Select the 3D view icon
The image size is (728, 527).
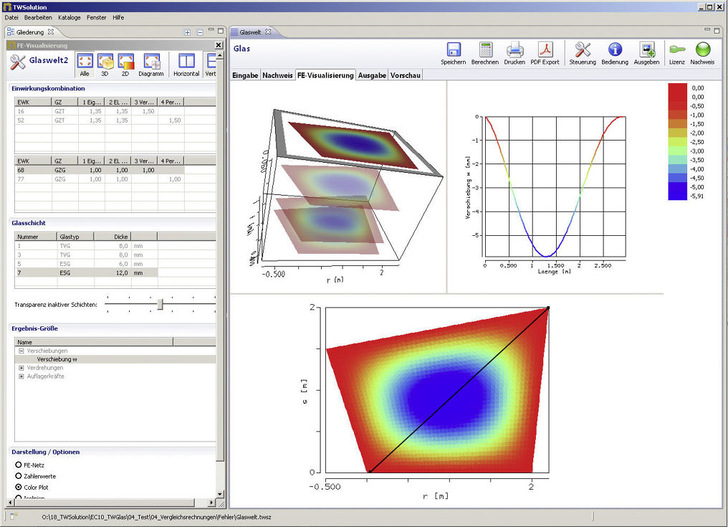(105, 62)
